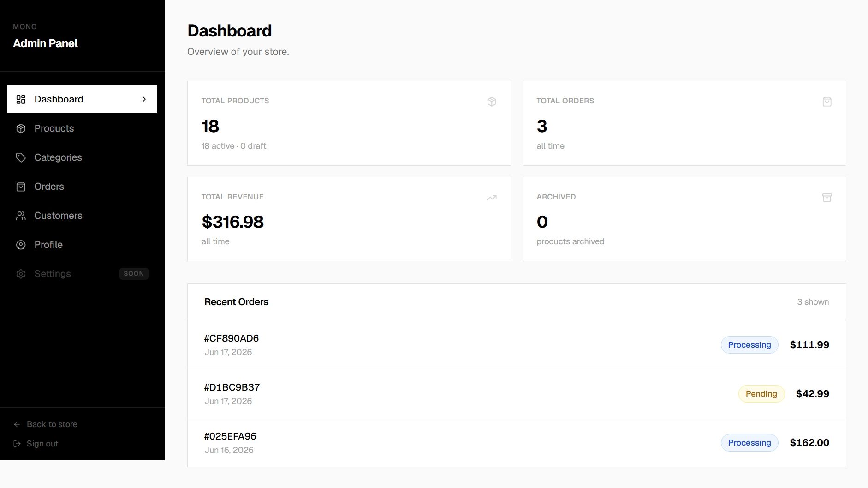Click the Dashboard grid icon in sidebar

[x=21, y=99]
